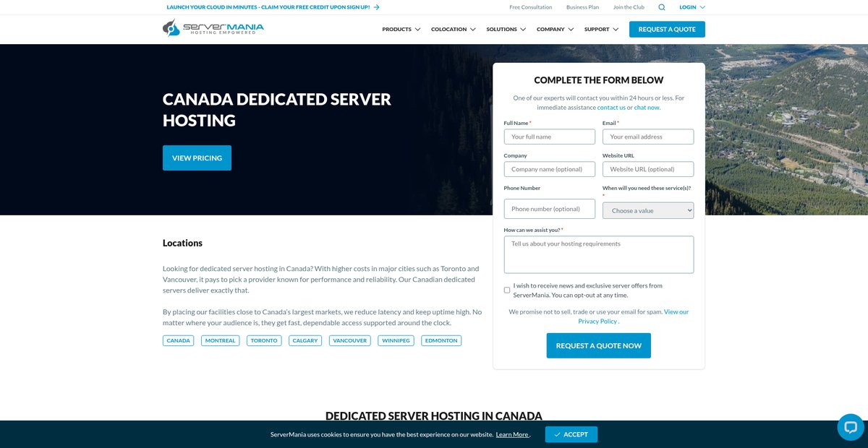Click the hosting requirements text area

click(599, 254)
